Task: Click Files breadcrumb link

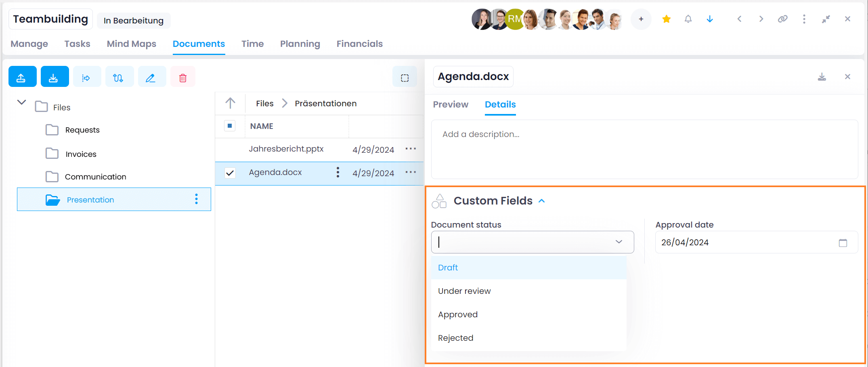Action: (264, 103)
